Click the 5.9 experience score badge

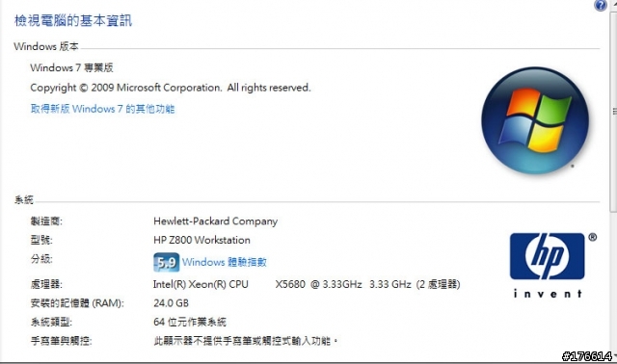point(166,262)
